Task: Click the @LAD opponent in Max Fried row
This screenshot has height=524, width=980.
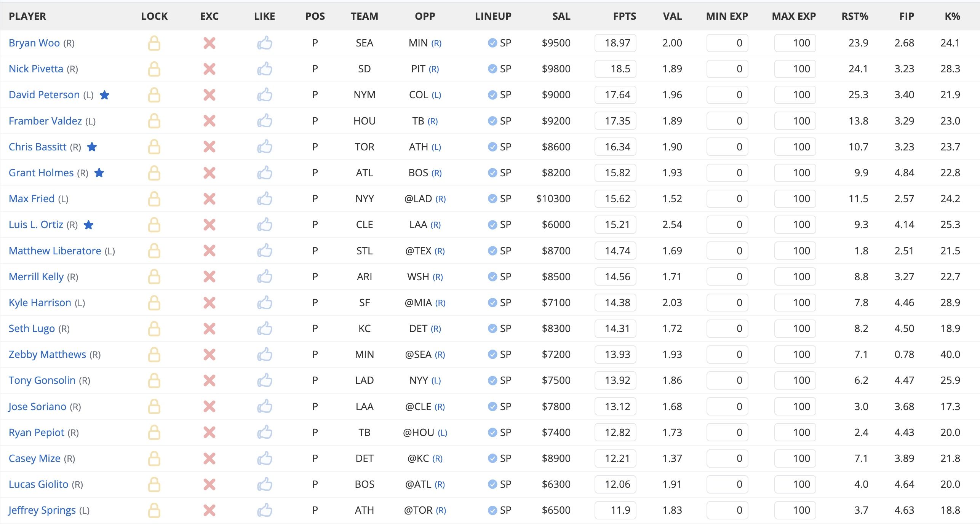Action: [x=418, y=199]
